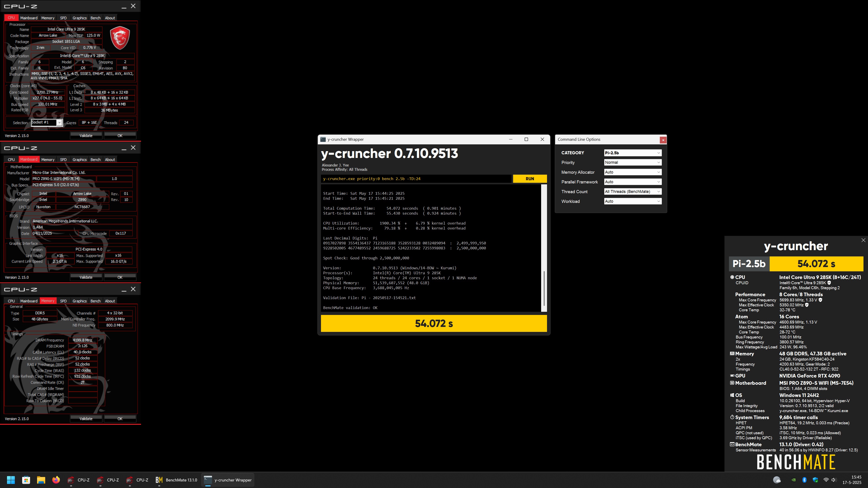Click the volume speaker tray icon
The image size is (868, 488).
[834, 480]
